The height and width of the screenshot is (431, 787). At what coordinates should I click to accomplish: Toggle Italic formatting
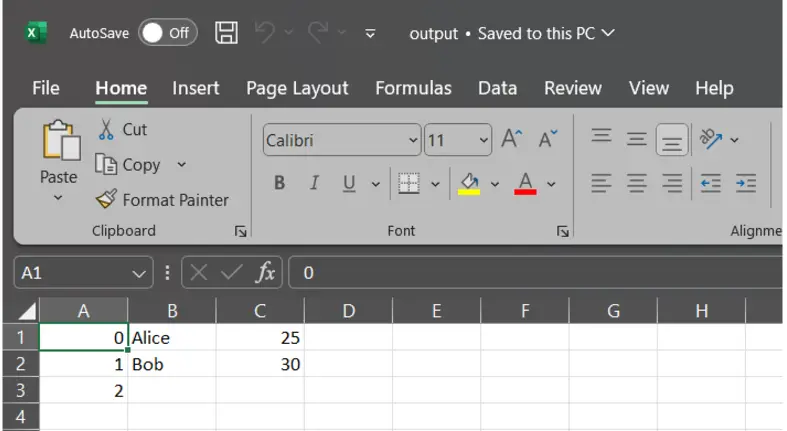click(314, 183)
